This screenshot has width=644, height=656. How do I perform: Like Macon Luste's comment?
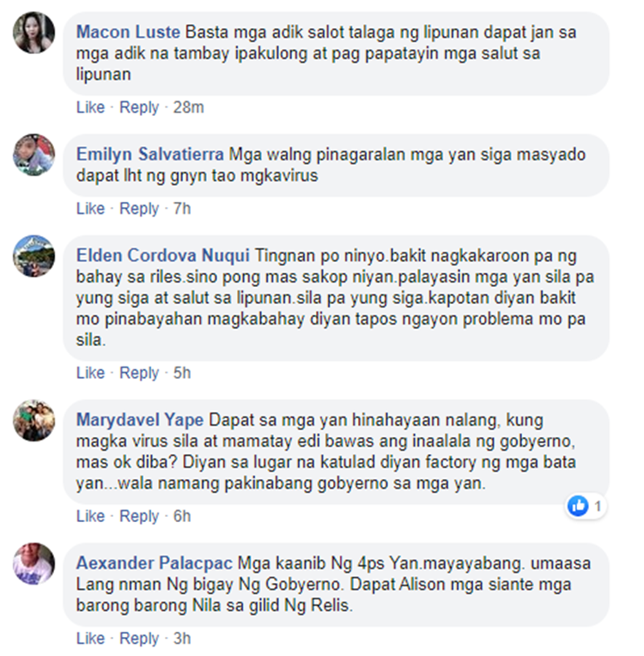tap(90, 107)
